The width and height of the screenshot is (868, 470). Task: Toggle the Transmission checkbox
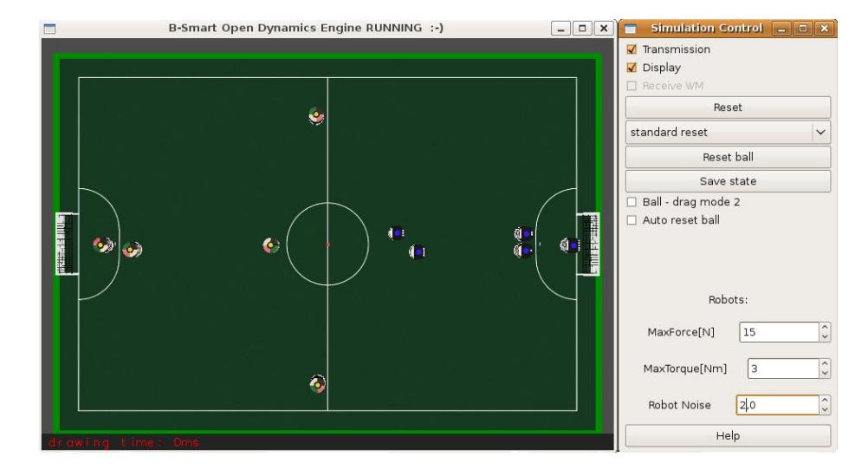pyautogui.click(x=632, y=49)
